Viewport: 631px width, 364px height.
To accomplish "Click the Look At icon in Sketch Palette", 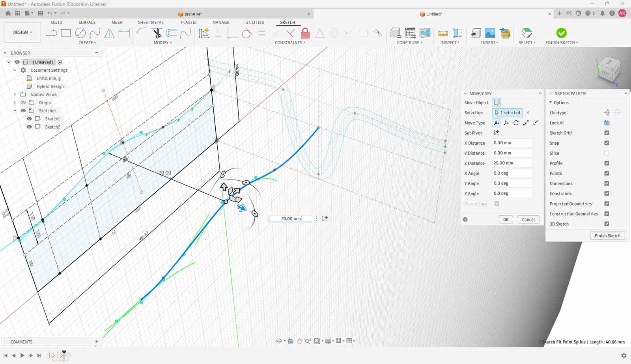I will coord(607,123).
